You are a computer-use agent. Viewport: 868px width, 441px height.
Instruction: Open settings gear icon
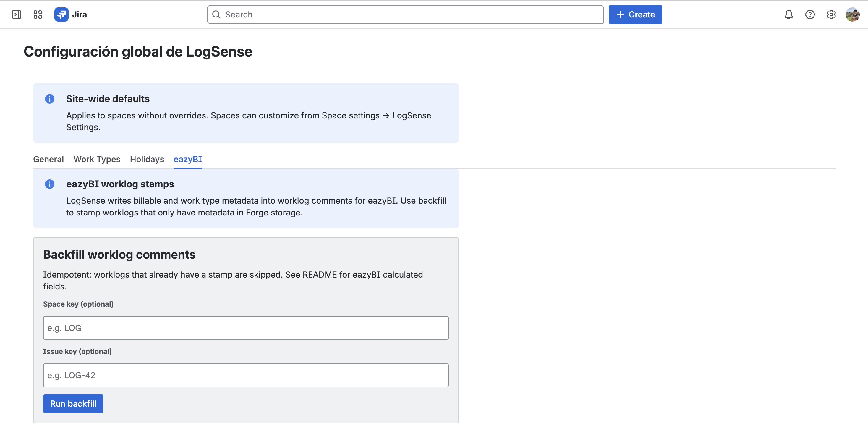click(831, 15)
